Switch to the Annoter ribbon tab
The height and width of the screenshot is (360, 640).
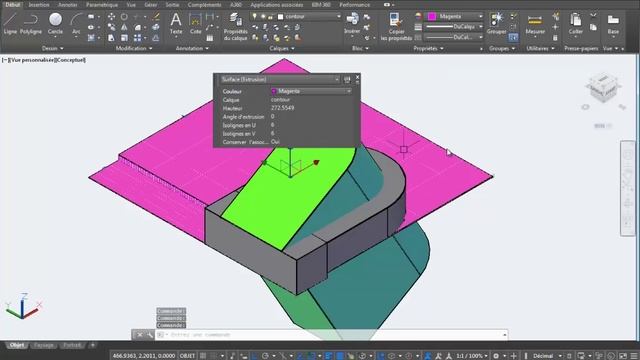pos(68,5)
